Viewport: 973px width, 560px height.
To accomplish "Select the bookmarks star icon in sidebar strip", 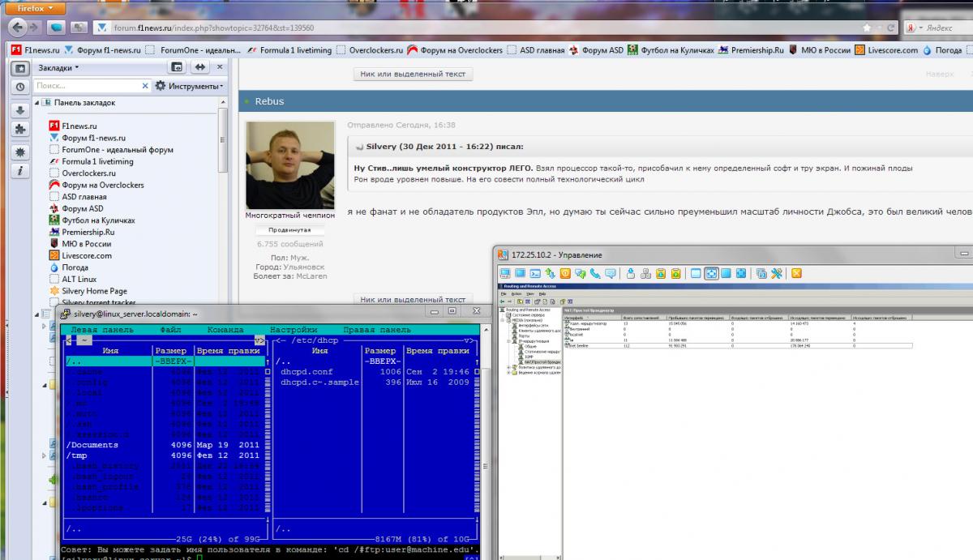I will tap(20, 68).
